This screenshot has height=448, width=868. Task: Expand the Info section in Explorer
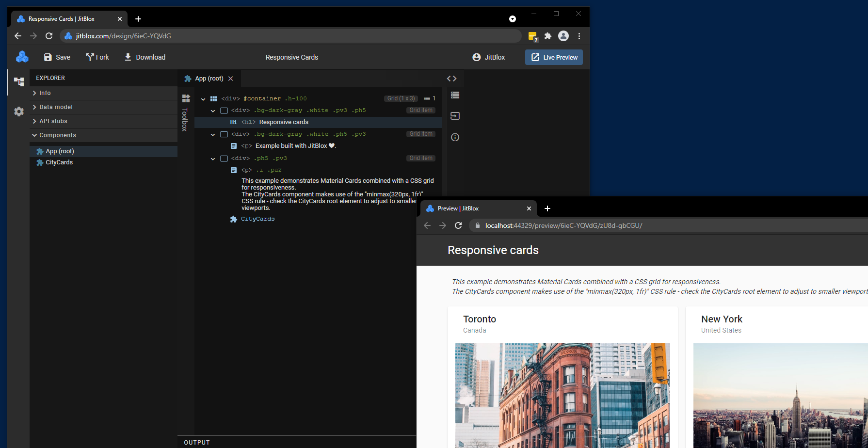click(103, 93)
